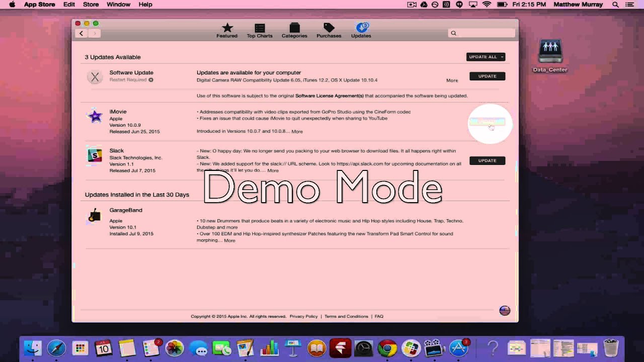Viewport: 644px width, 362px height.
Task: Go back with the toolbar back arrow
Action: (82, 33)
